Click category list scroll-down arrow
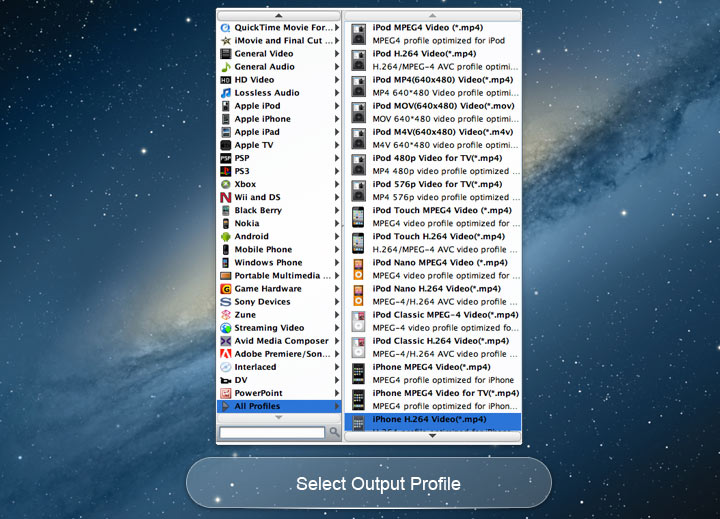 pos(279,418)
